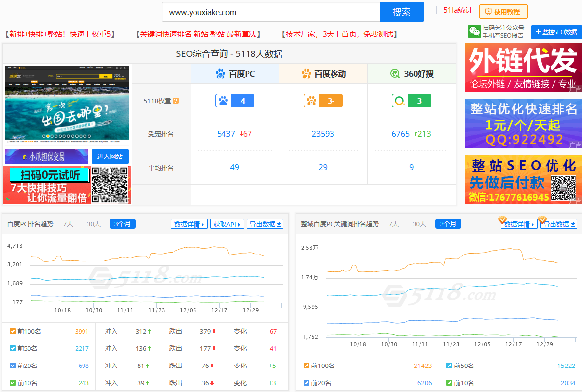Open the Baidu PC weight 4 badge
This screenshot has width=582, height=392.
click(x=235, y=101)
